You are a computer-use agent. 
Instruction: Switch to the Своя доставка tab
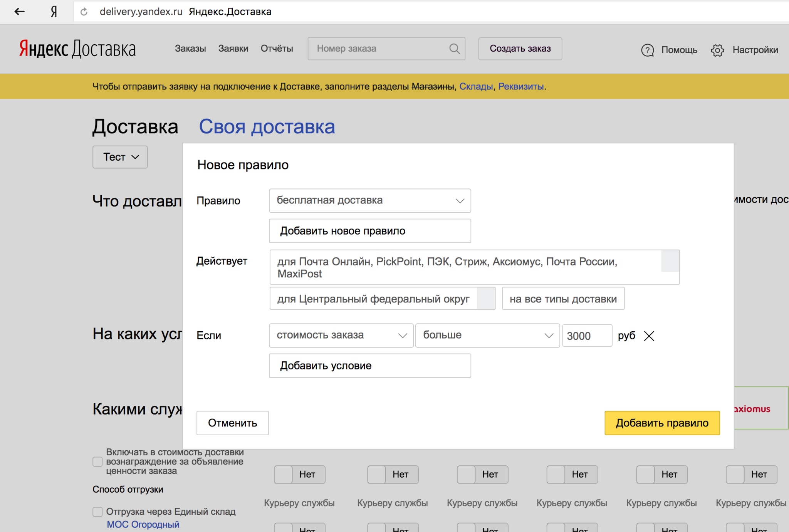(267, 127)
